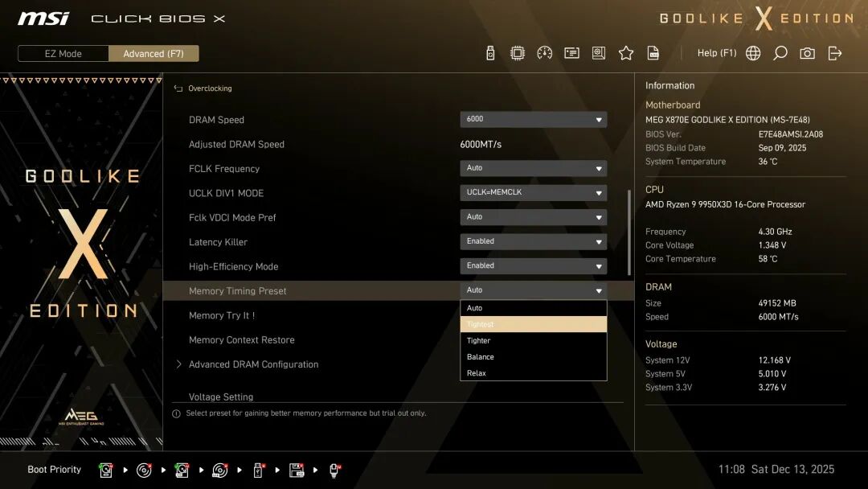This screenshot has width=868, height=489.
Task: Click the 6000MT/s adjusted speed value
Action: click(481, 144)
